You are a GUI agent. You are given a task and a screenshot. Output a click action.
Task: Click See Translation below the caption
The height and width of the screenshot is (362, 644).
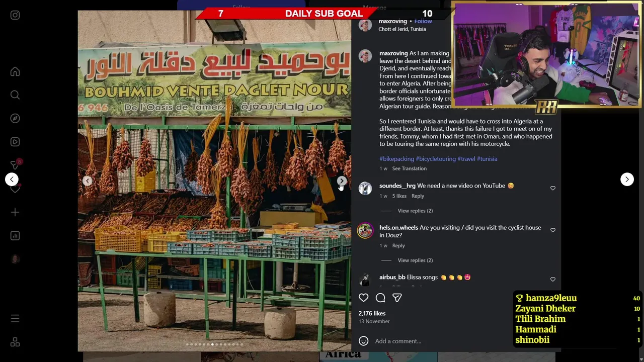coord(409,168)
